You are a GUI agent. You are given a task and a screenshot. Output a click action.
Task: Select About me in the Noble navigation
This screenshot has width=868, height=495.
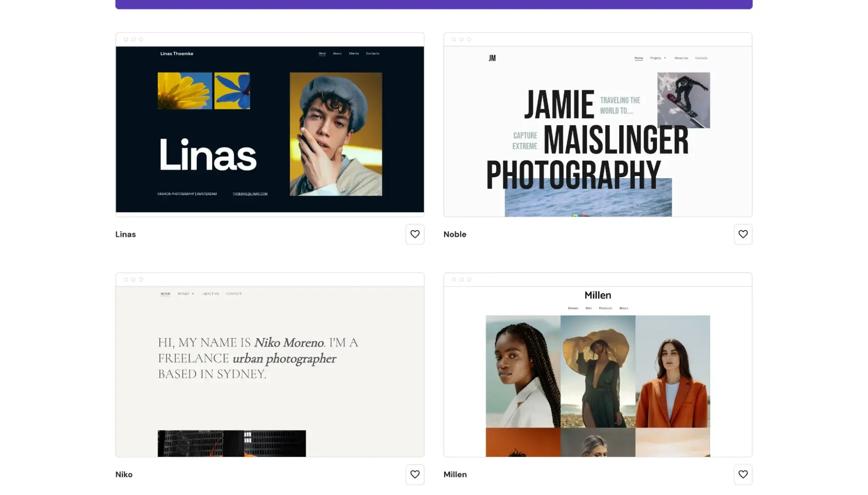coord(681,57)
